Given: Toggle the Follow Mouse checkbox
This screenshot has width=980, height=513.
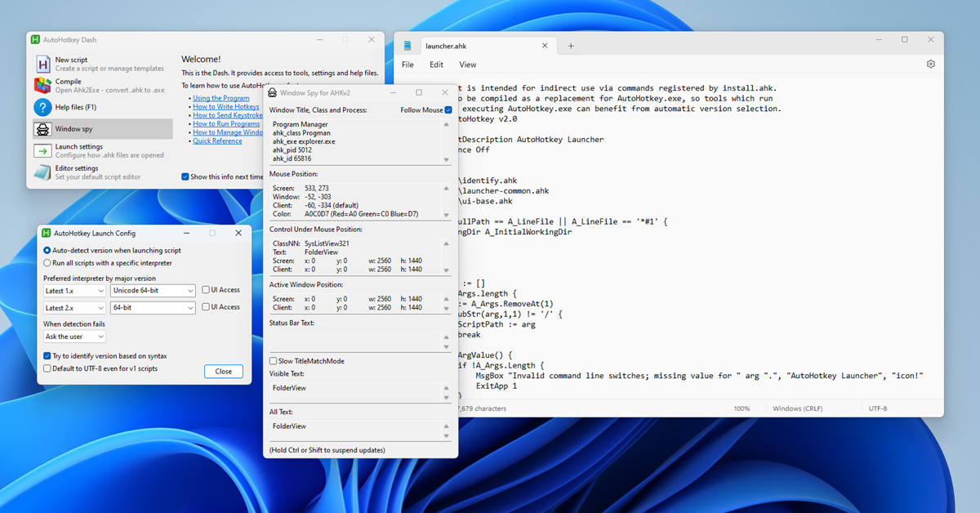Looking at the screenshot, I should 448,109.
